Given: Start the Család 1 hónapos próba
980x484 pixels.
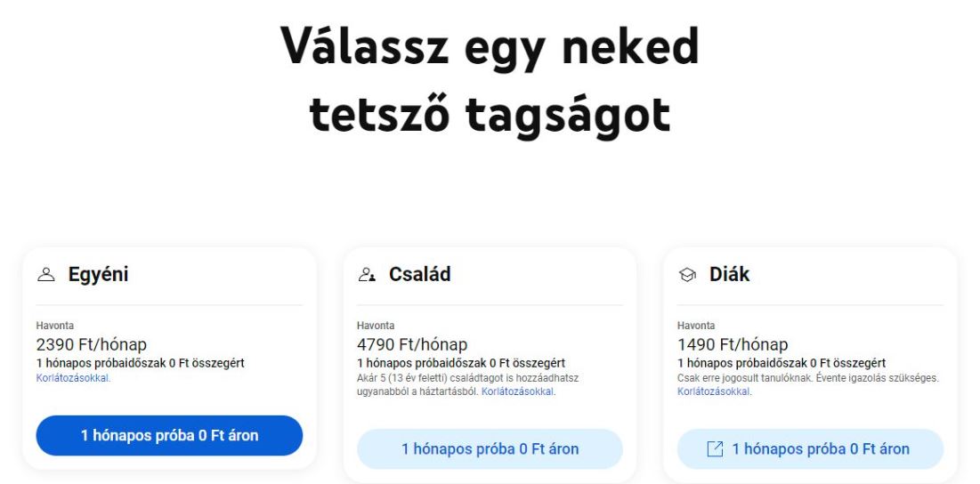Looking at the screenshot, I should (x=490, y=449).
